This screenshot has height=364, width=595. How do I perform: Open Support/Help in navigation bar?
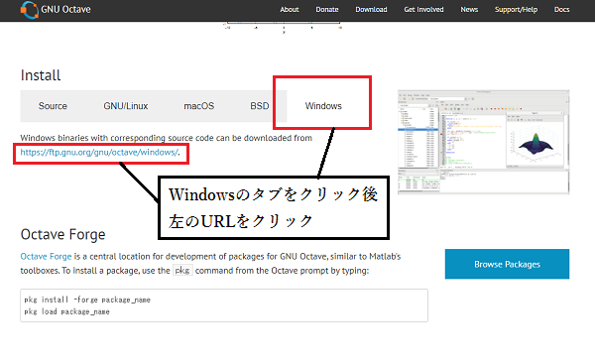click(516, 10)
